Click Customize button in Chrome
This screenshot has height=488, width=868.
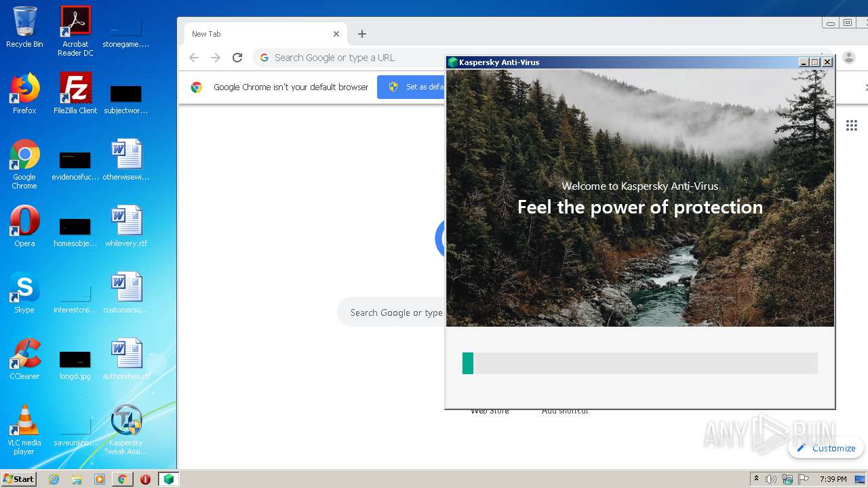(x=826, y=448)
